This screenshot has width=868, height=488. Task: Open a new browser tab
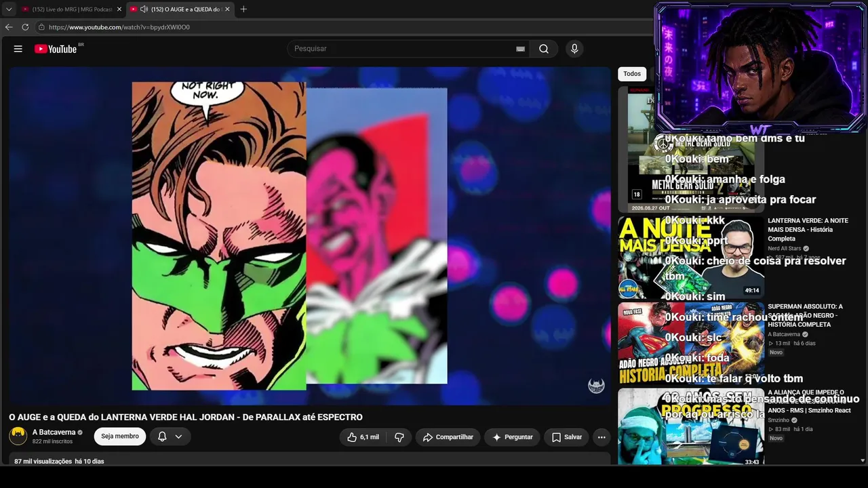[x=243, y=9]
